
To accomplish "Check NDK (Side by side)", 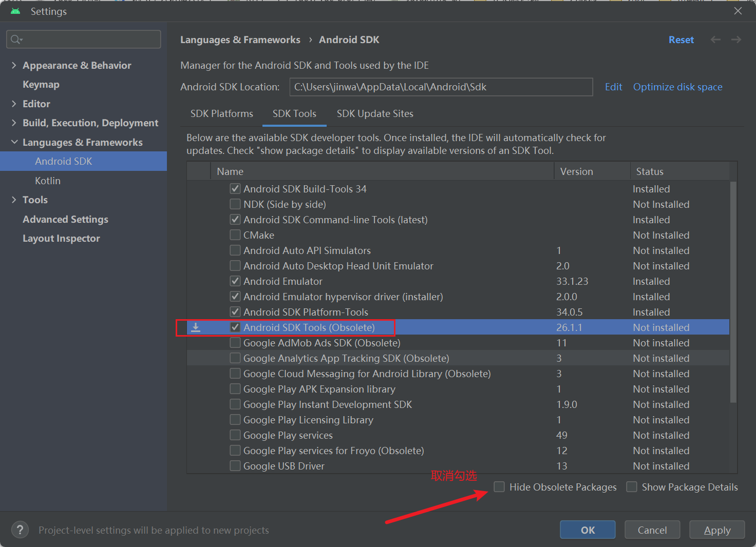I will [235, 204].
